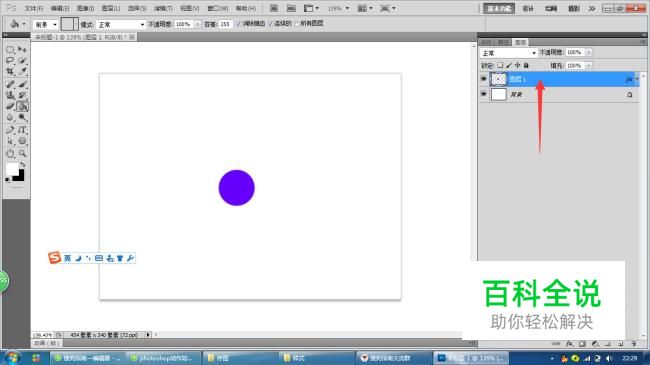This screenshot has height=365, width=650.
Task: Click the delete layer trash icon
Action: pyautogui.click(x=633, y=344)
